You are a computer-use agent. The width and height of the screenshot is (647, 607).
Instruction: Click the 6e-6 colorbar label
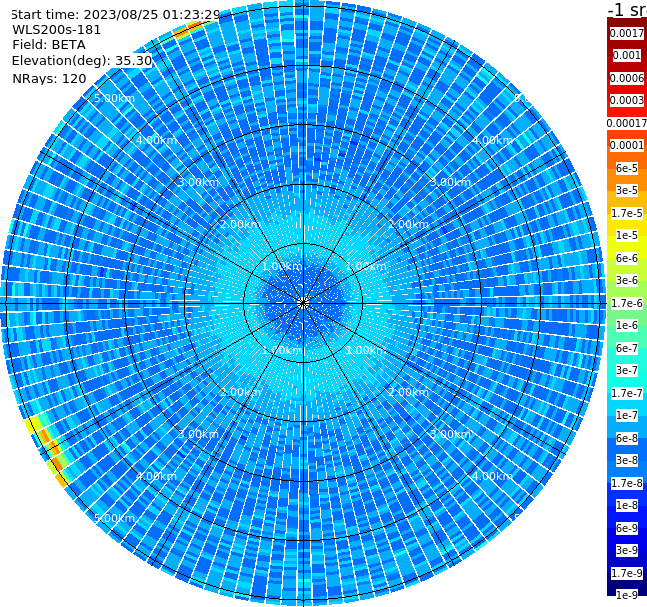(627, 258)
